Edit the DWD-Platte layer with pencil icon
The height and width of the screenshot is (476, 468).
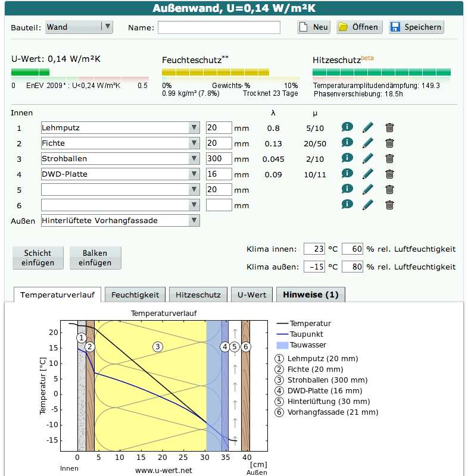[367, 174]
